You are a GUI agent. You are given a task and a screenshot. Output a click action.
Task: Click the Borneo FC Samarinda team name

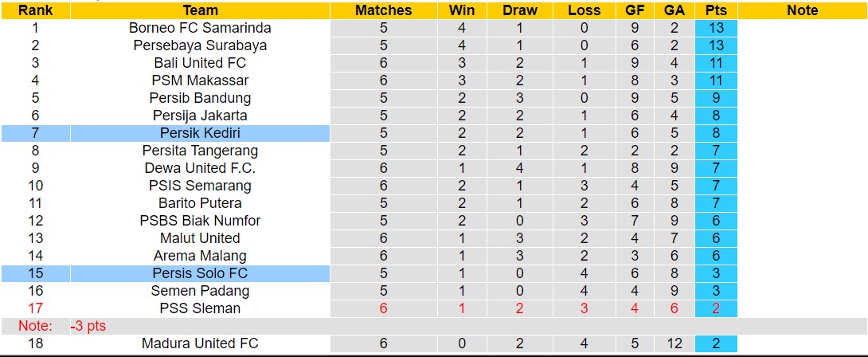pos(200,28)
